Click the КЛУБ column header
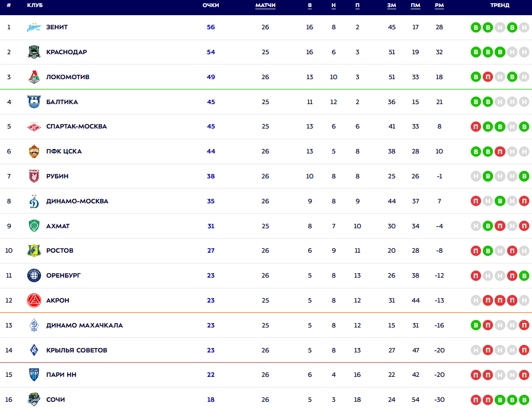532x411 pixels. (35, 5)
